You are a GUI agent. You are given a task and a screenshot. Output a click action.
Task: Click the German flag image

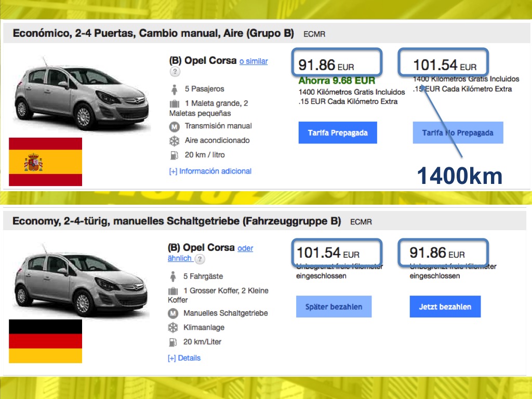tap(45, 341)
